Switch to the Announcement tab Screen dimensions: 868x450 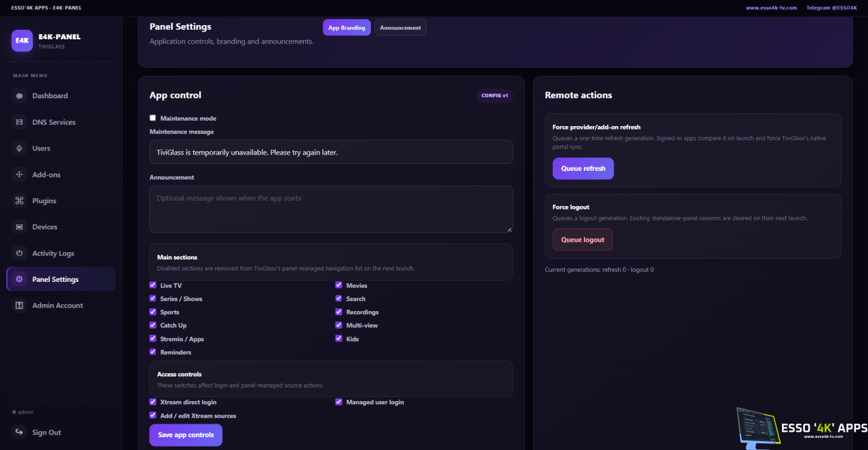pos(400,28)
